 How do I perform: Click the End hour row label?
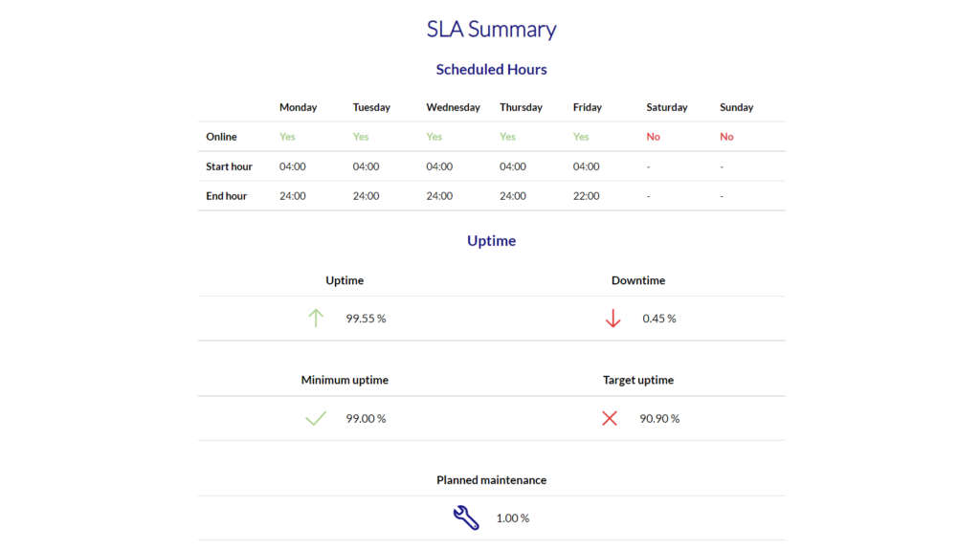coord(226,196)
